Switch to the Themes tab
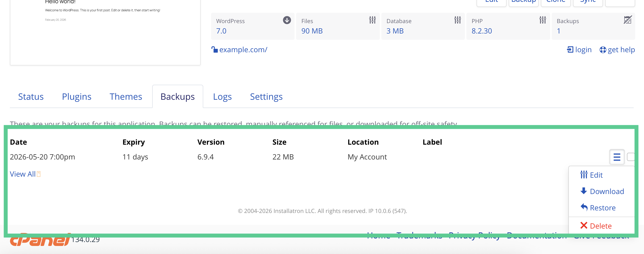The image size is (644, 254). [126, 97]
